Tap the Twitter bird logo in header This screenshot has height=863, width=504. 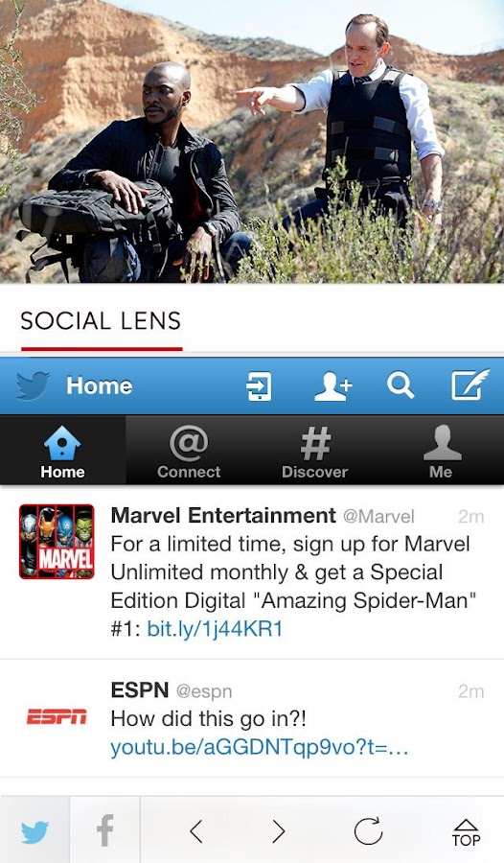click(33, 385)
